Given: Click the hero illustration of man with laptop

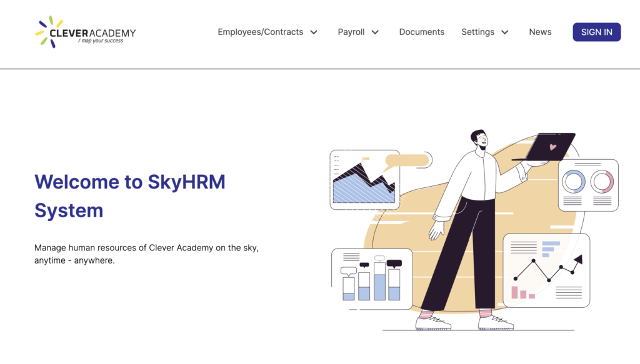Looking at the screenshot, I should coord(474,230).
